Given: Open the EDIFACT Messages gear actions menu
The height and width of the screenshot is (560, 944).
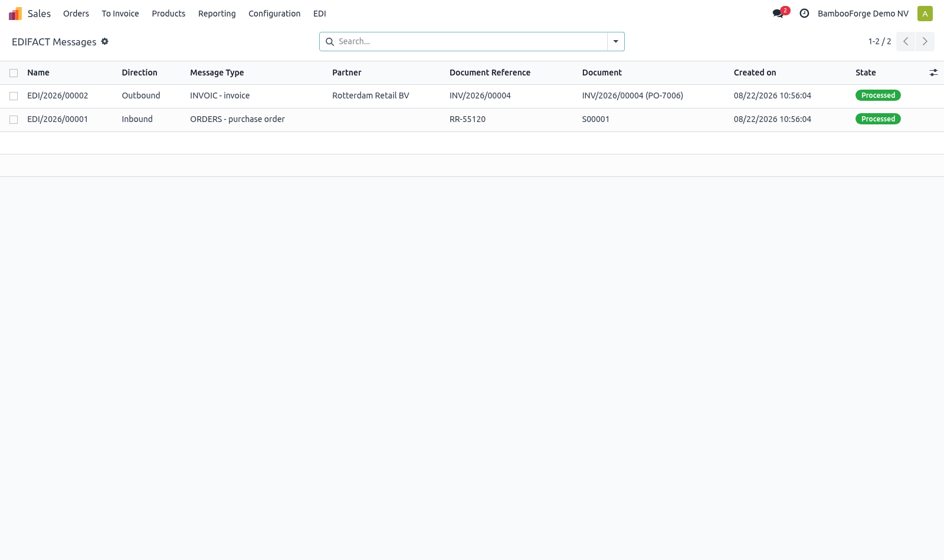Looking at the screenshot, I should [105, 41].
